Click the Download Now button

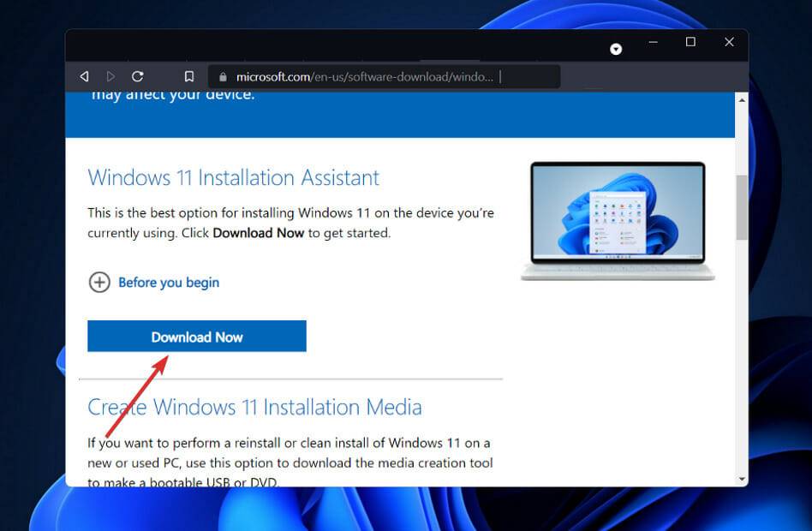196,336
